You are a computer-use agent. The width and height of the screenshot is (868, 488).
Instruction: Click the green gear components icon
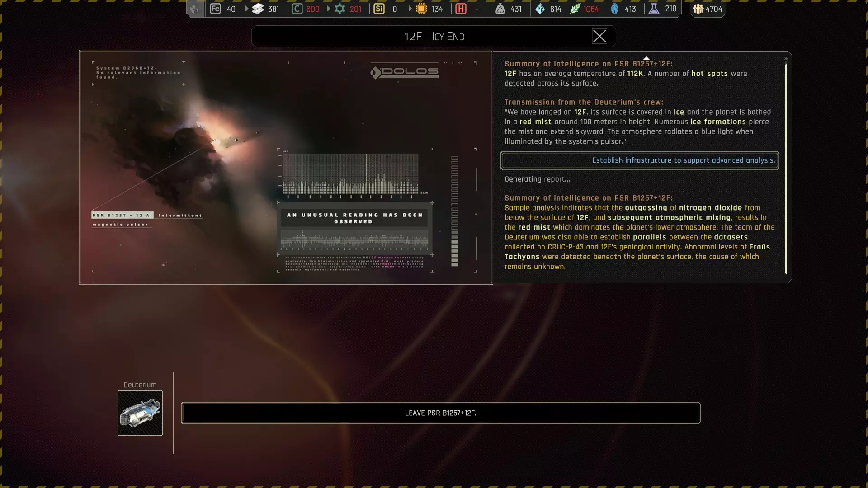[340, 9]
